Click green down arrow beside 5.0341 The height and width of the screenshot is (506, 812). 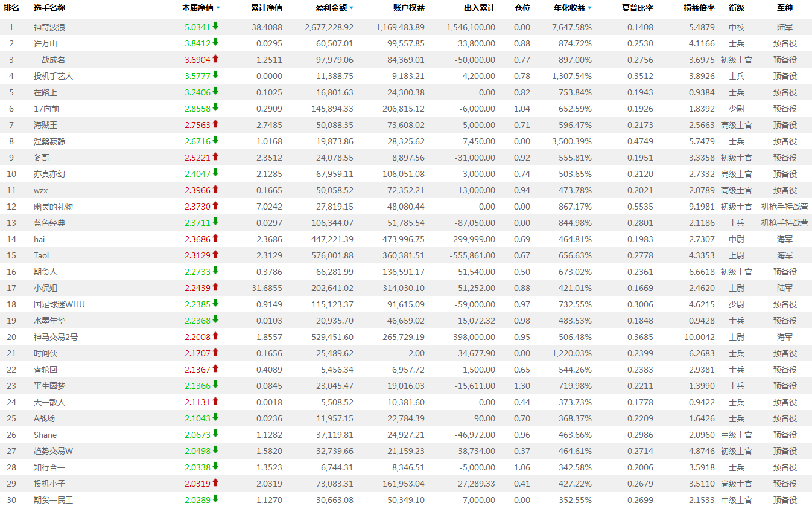215,26
